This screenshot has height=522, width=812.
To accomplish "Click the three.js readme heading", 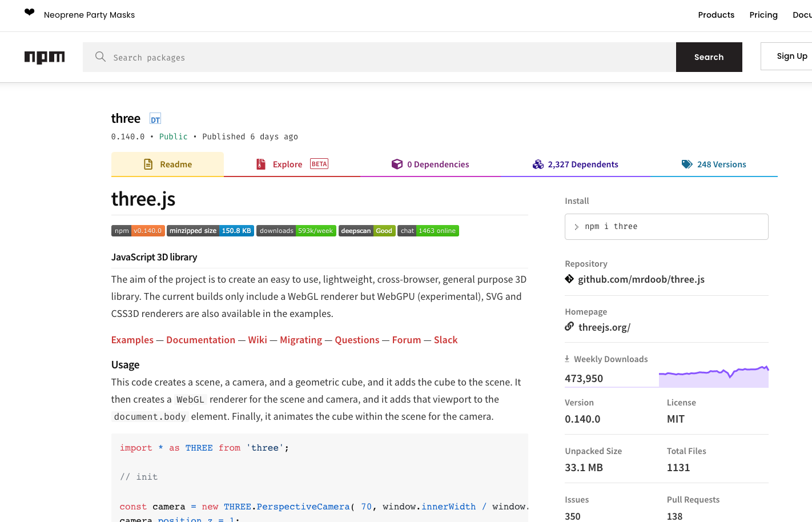I will pos(143,199).
